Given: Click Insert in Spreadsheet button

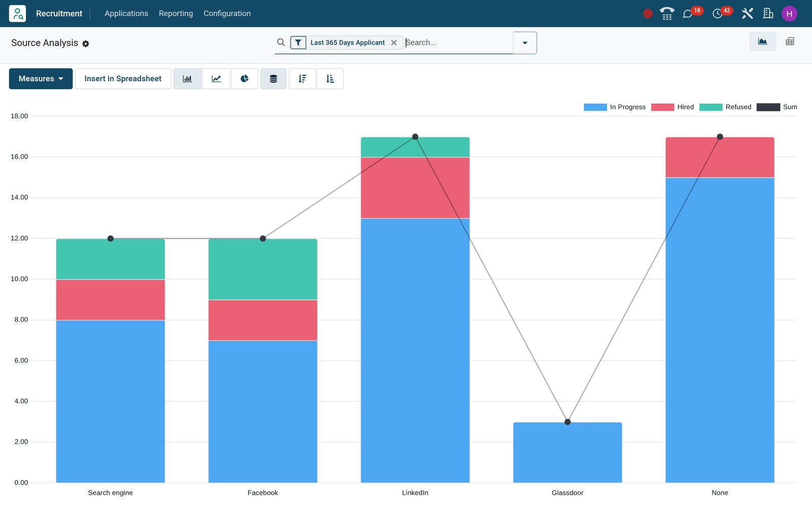Looking at the screenshot, I should pyautogui.click(x=123, y=79).
